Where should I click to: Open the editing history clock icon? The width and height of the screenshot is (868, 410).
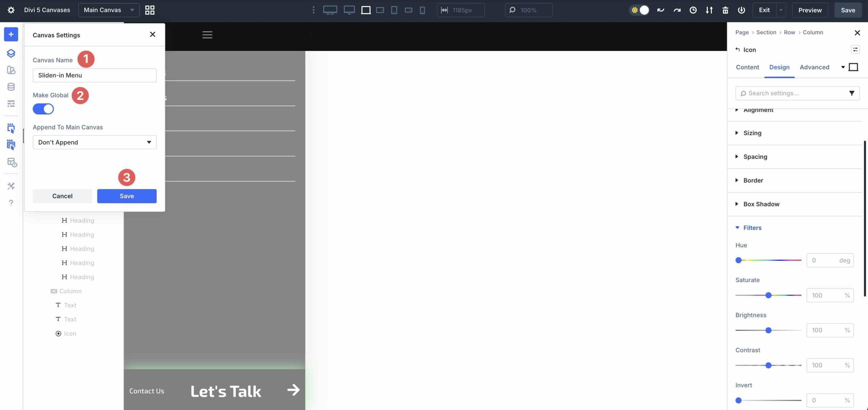click(x=693, y=10)
